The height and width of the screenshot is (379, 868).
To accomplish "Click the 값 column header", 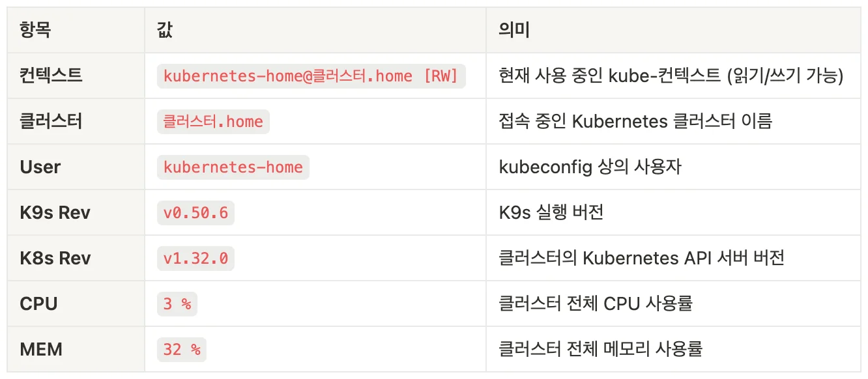I will coord(165,30).
